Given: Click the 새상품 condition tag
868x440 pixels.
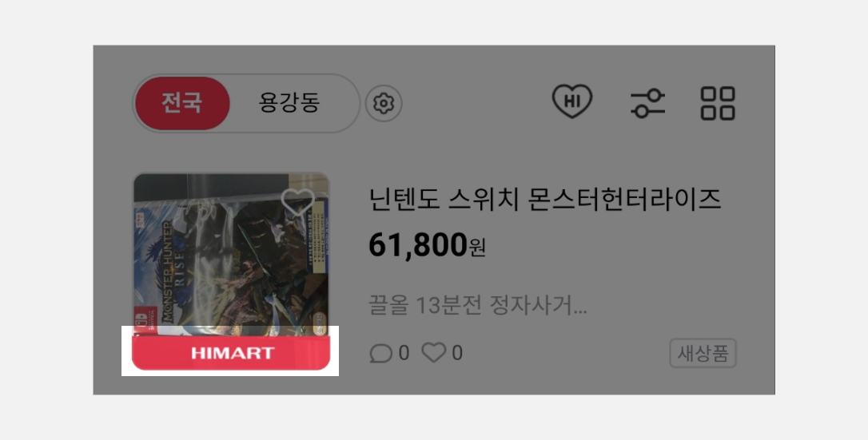Looking at the screenshot, I should pos(703,353).
